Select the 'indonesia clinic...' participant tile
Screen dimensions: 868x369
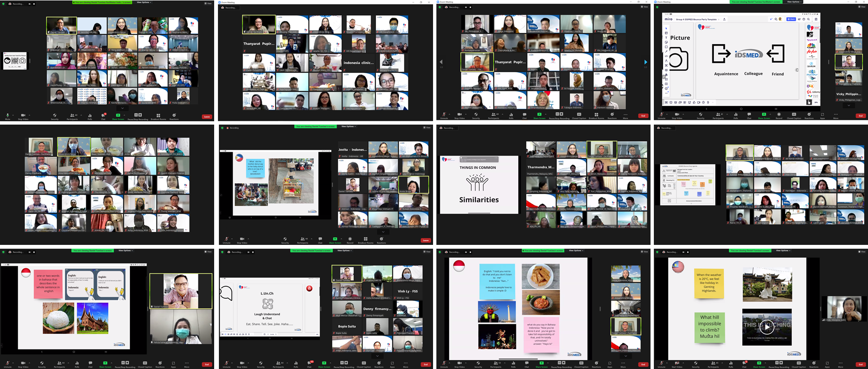[x=358, y=62]
